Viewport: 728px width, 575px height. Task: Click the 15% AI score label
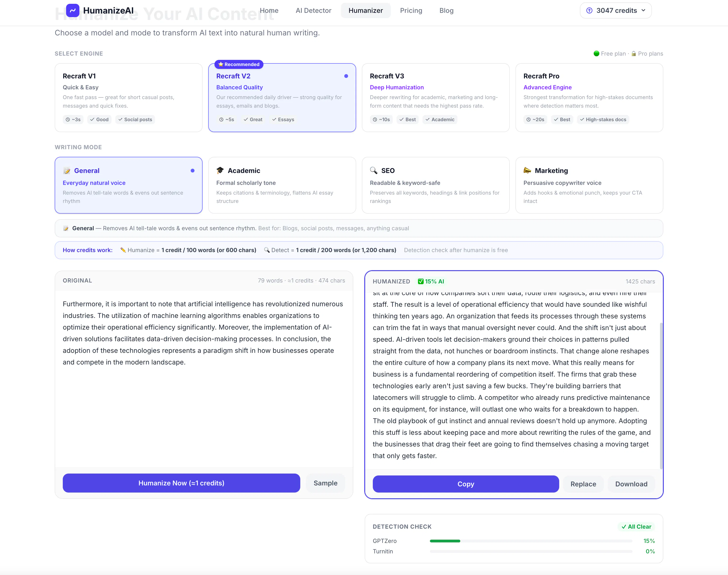coord(434,281)
